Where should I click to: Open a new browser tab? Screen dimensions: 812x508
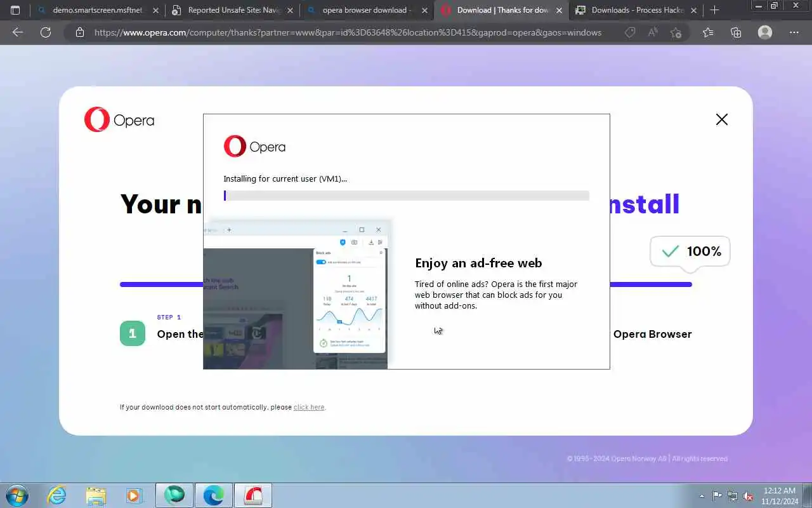tap(714, 10)
